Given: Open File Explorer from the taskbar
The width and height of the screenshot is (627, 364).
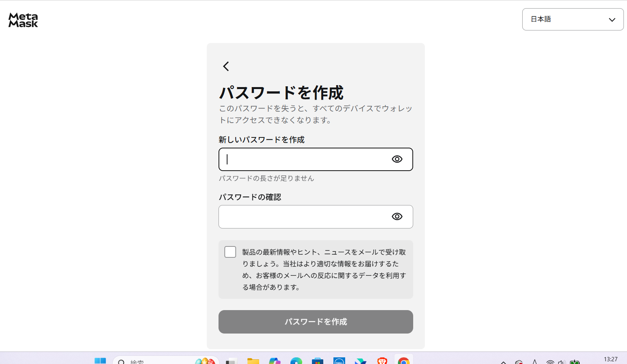Looking at the screenshot, I should tap(254, 361).
